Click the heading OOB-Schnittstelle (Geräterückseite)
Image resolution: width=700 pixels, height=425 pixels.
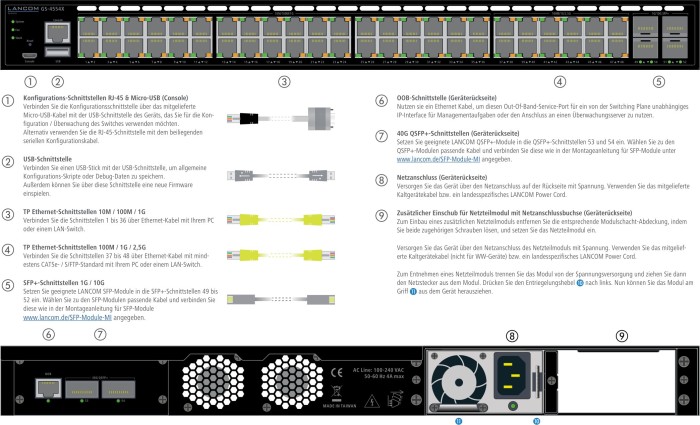(446, 98)
